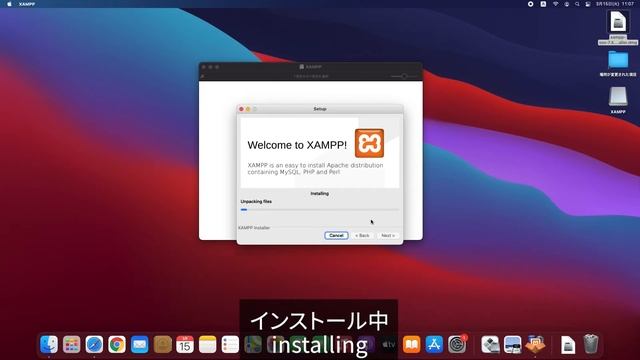Click the "Installing" label in Setup
The width and height of the screenshot is (640, 360).
click(x=320, y=193)
